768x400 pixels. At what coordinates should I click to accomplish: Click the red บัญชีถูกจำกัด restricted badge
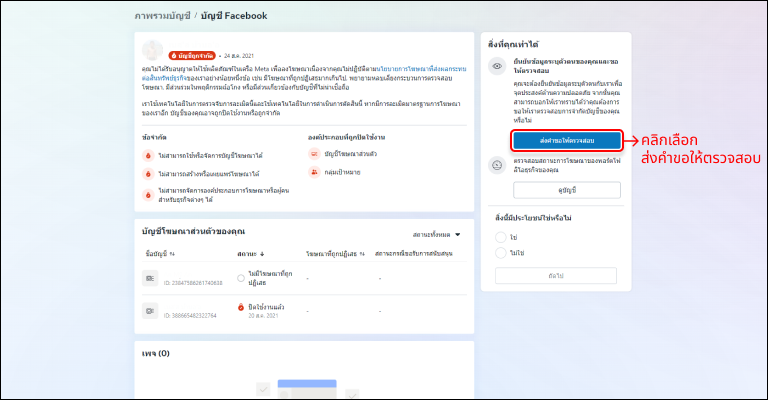pyautogui.click(x=192, y=55)
